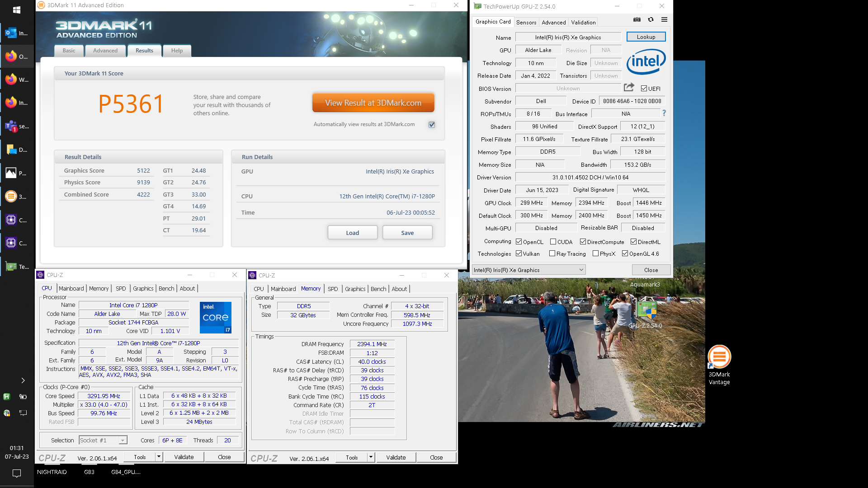Open the 3DMark 11 Help tab

point(177,51)
